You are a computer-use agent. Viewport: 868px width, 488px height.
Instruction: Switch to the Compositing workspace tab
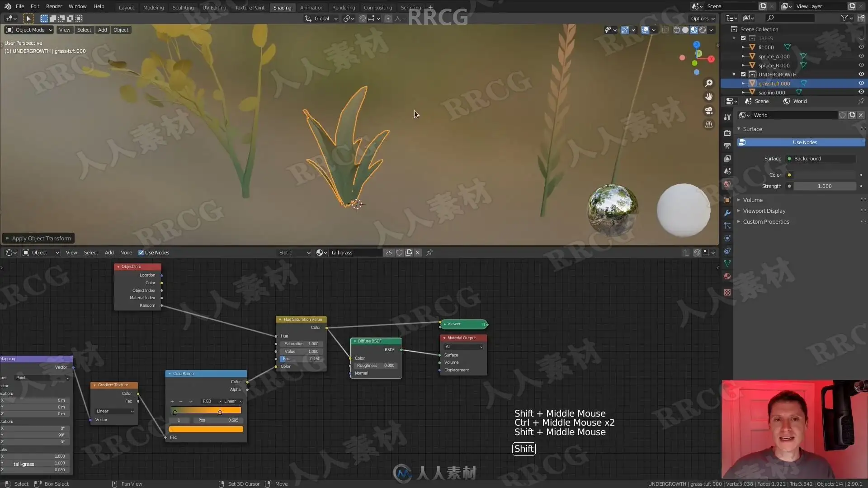point(377,7)
